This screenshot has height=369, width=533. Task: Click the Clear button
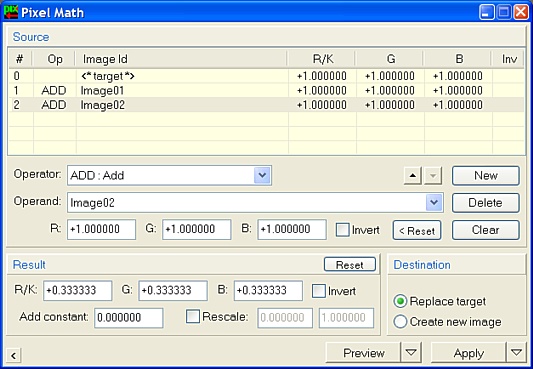[486, 230]
